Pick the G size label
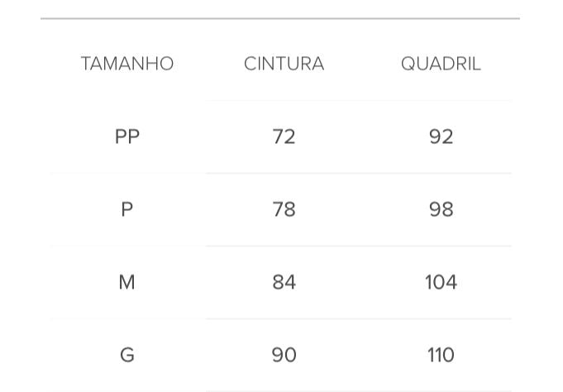 pos(127,355)
